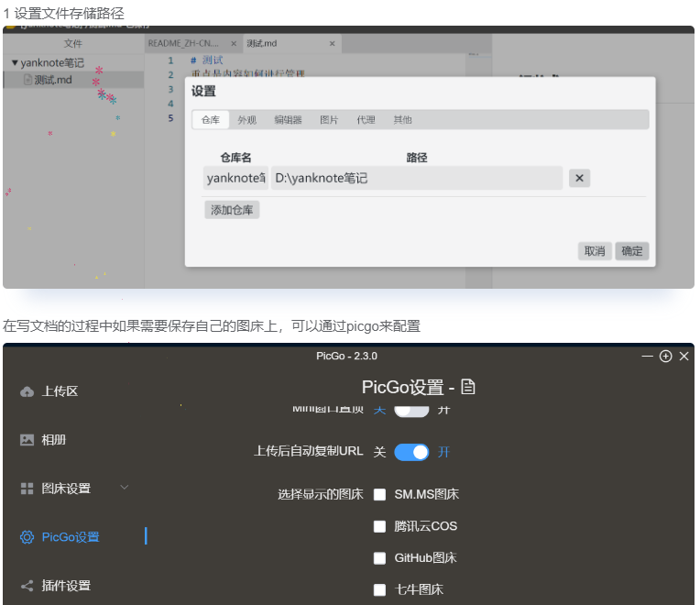Click the 文件 panel header
The height and width of the screenshot is (605, 700).
pyautogui.click(x=72, y=43)
